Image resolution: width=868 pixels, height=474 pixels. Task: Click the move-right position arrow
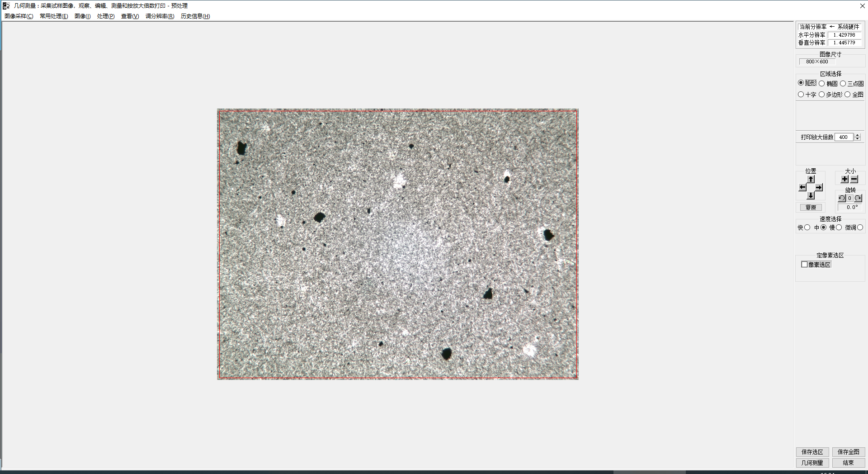tap(819, 187)
